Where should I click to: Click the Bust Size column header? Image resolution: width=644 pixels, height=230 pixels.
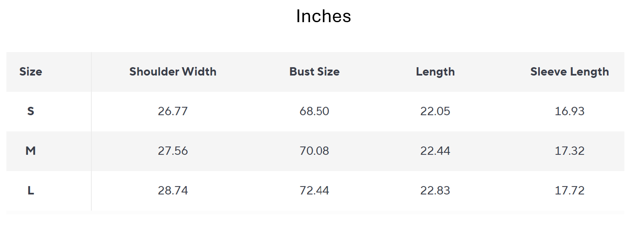[314, 72]
